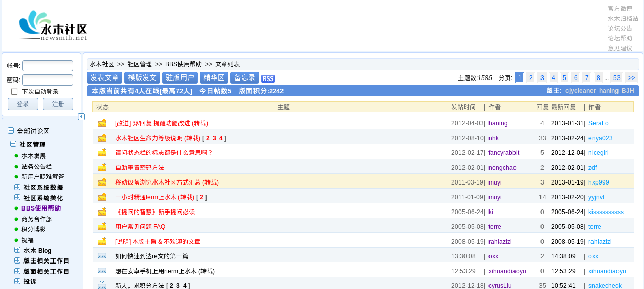Open 论坛帮助 link

pos(620,38)
